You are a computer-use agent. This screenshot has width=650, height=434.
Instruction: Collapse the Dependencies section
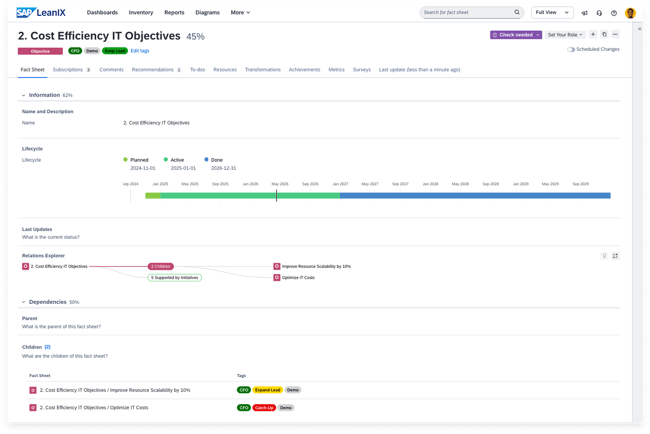coord(23,302)
